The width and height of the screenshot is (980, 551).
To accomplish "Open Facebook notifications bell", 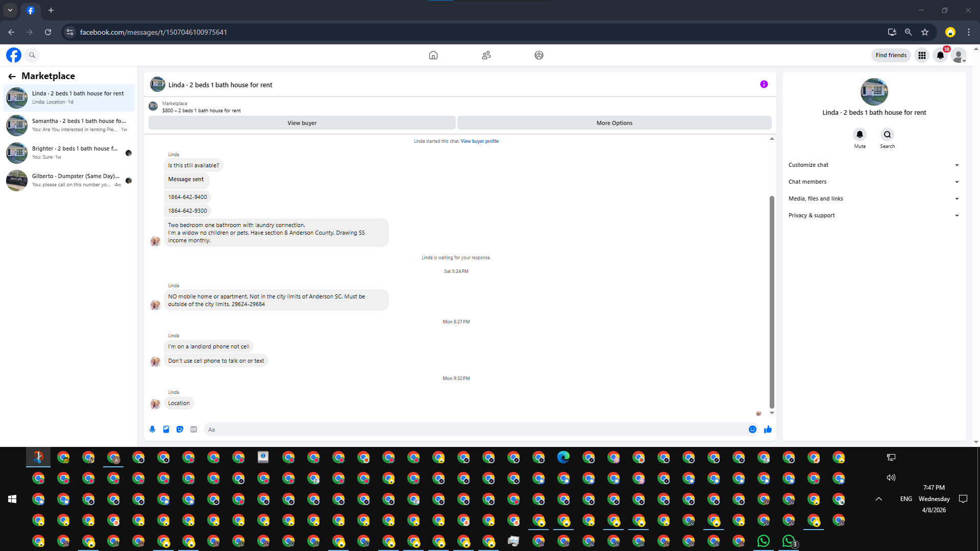I will coord(940,55).
